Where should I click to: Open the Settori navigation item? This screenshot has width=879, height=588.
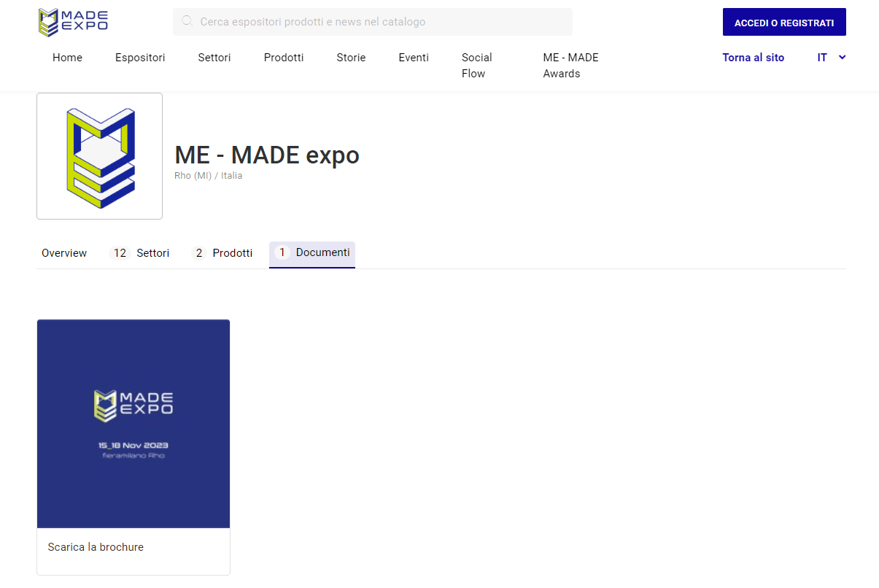point(214,58)
